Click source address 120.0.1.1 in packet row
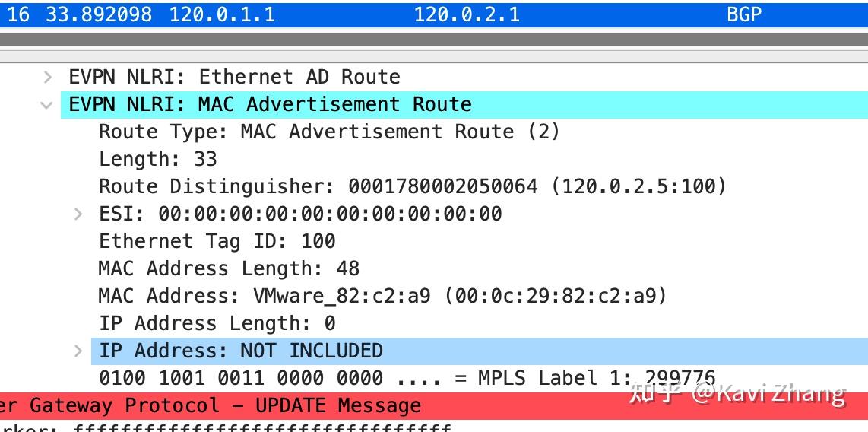868x432 pixels. pyautogui.click(x=222, y=14)
